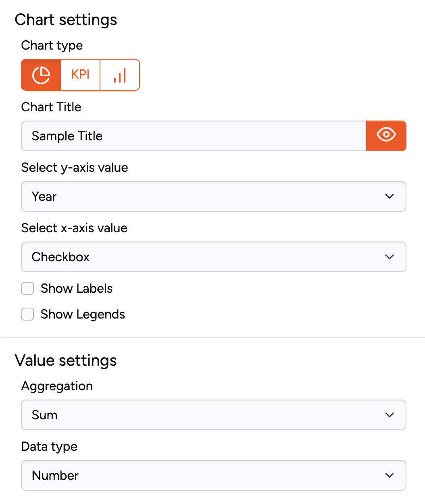Select the KPI chart type option

pos(80,75)
